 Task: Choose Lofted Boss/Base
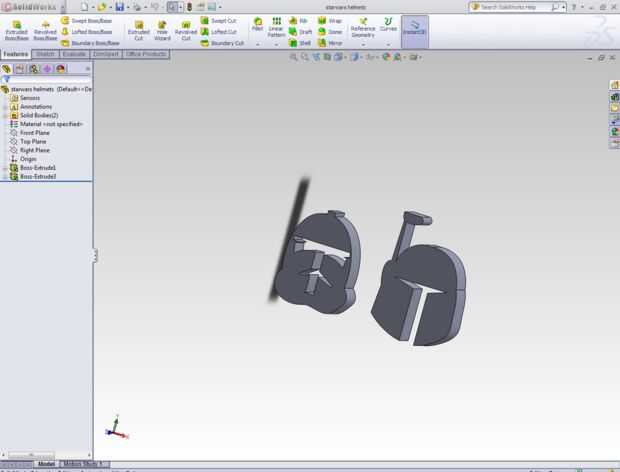coord(87,32)
